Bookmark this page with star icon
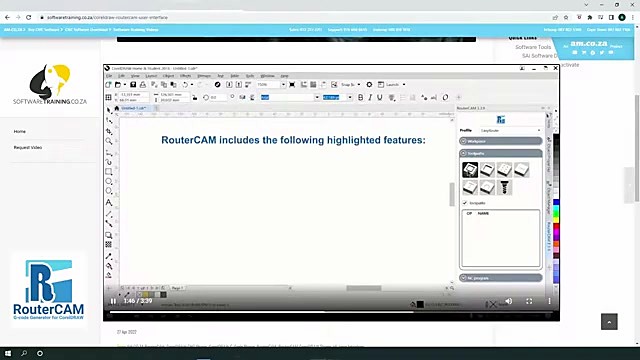 (566, 18)
